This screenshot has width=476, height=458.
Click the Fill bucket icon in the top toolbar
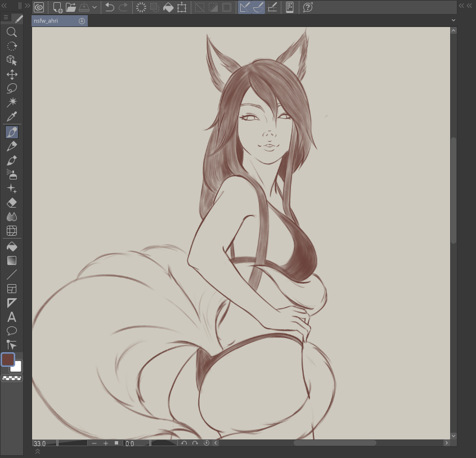[168, 7]
